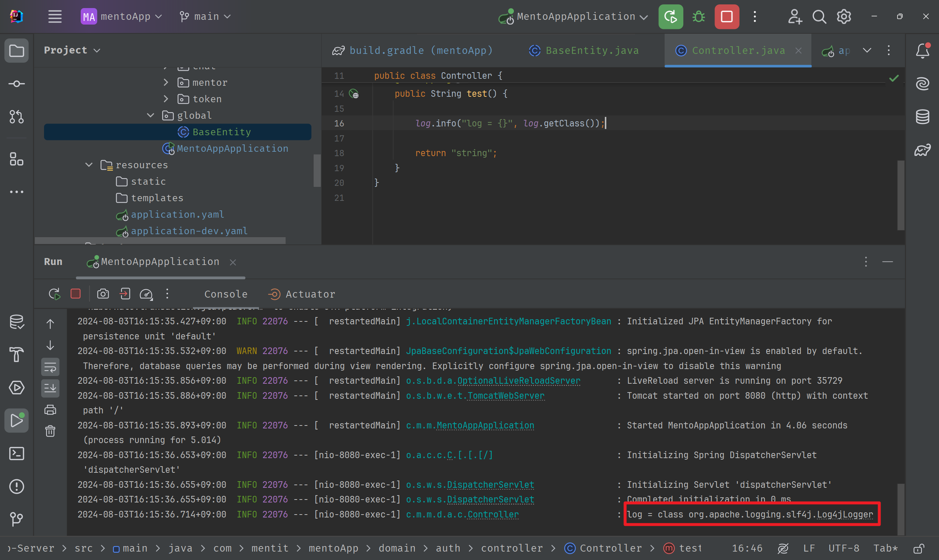This screenshot has width=939, height=560.
Task: Open Pull Requests tool window
Action: point(17,117)
